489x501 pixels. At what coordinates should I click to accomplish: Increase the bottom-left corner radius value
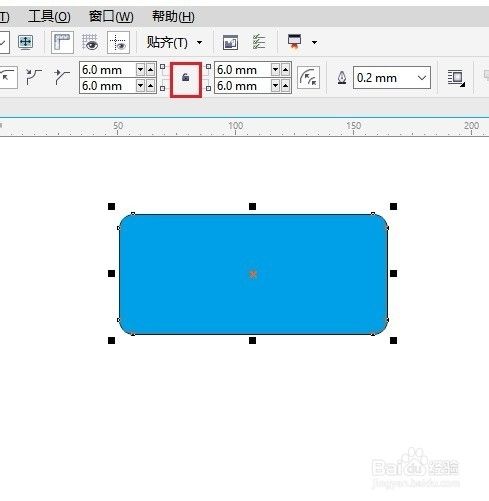pos(150,86)
